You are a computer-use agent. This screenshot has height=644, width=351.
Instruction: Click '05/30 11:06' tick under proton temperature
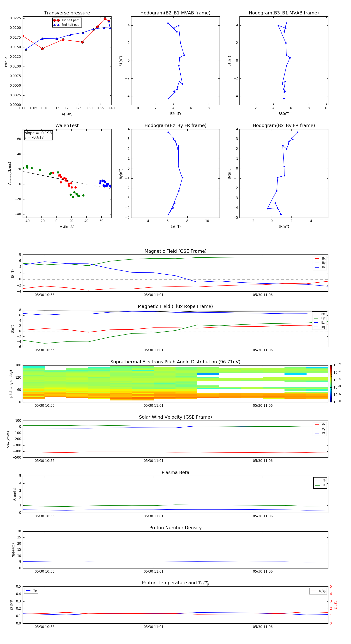click(262, 627)
